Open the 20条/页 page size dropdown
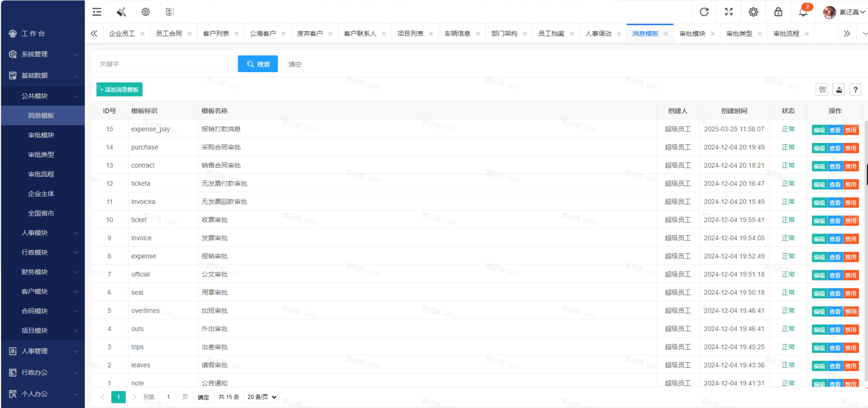 point(261,397)
